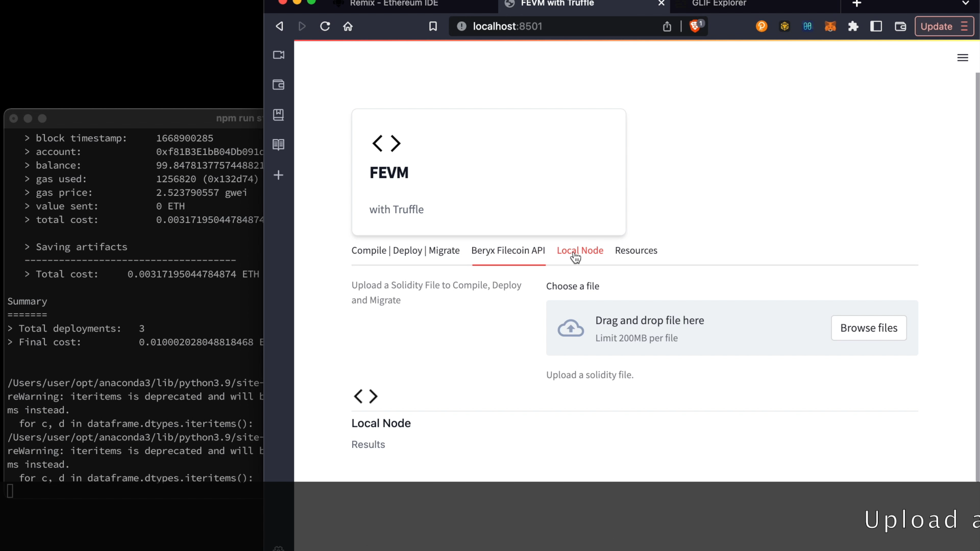Close the FEVM with Truffle tab

click(661, 4)
